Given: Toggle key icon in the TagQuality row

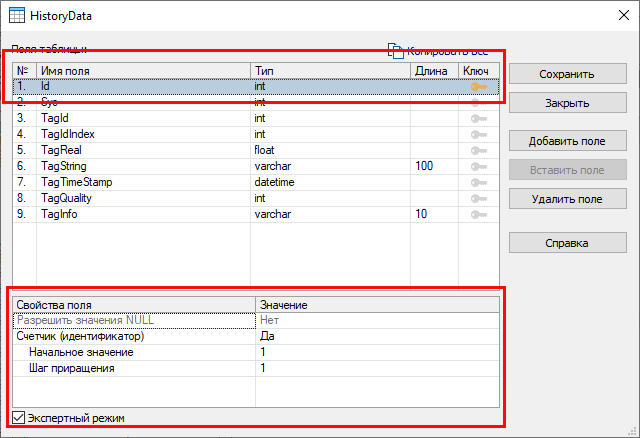Looking at the screenshot, I should pyautogui.click(x=478, y=198).
